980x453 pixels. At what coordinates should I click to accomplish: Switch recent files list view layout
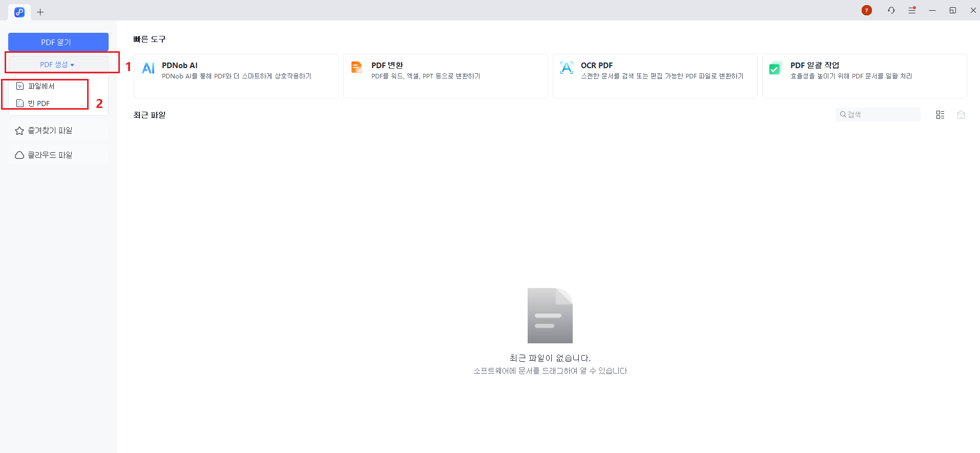(x=941, y=115)
